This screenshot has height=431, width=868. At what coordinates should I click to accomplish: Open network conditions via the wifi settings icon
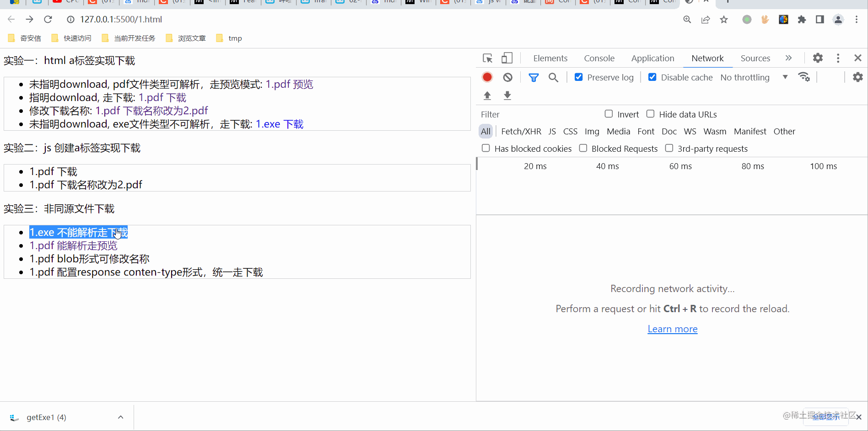pyautogui.click(x=804, y=77)
